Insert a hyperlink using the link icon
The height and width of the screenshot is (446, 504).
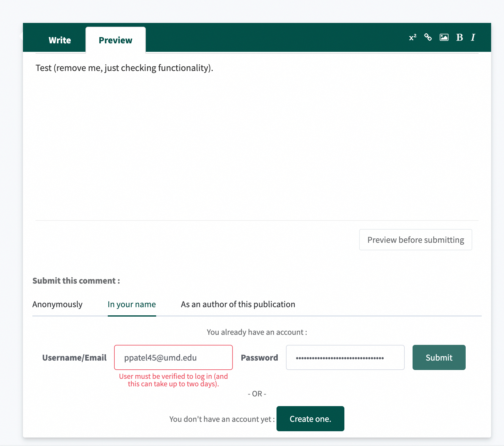pos(428,37)
